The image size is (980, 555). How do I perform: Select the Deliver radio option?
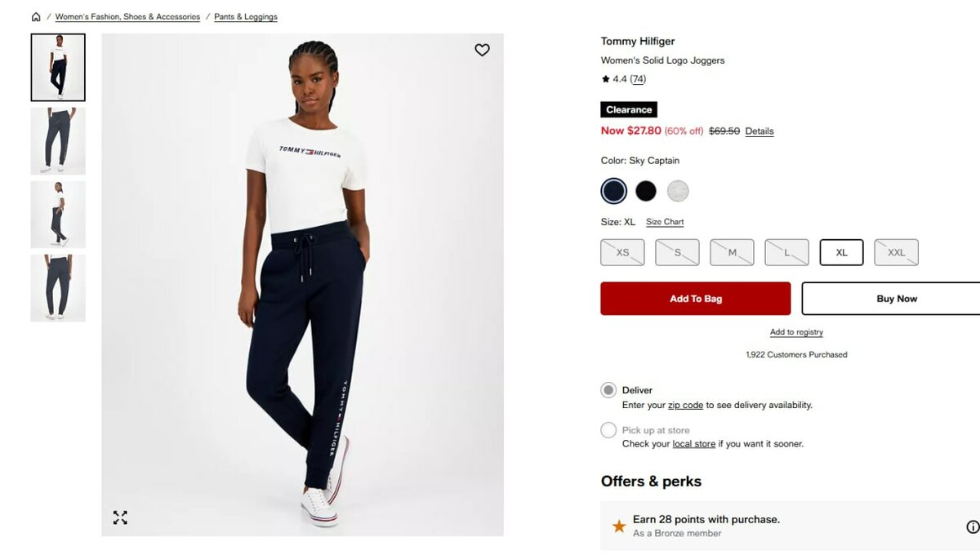coord(608,390)
